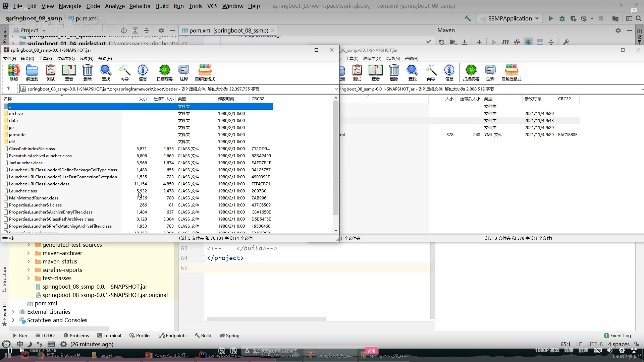
Task: Toggle read-only lock icon in status bar
Action: 637,344
